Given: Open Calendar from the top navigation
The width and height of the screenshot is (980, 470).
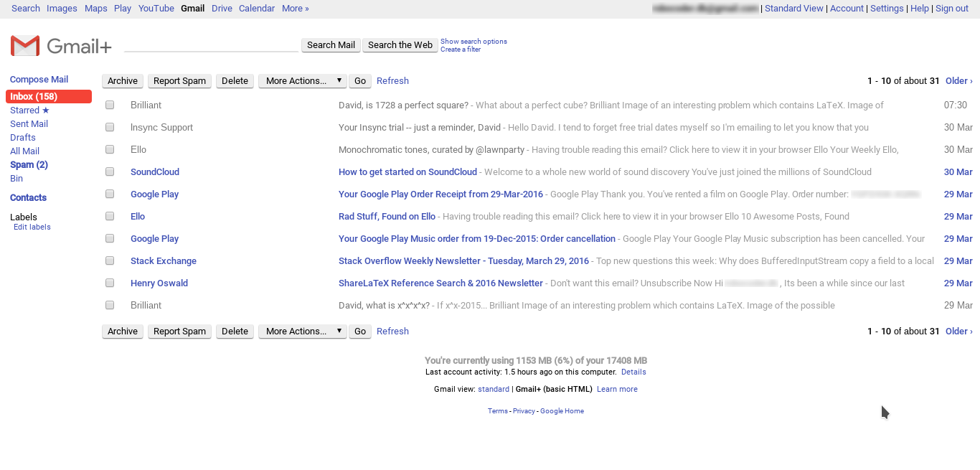Looking at the screenshot, I should (x=257, y=8).
